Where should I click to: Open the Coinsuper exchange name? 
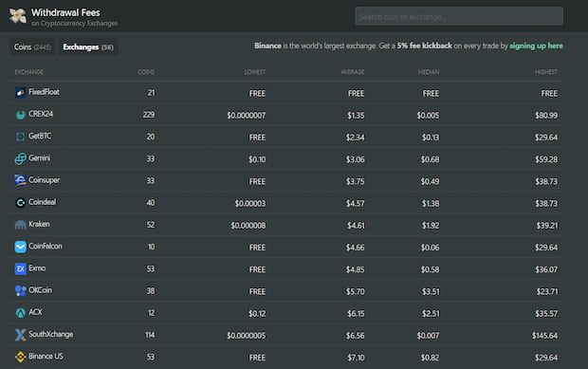[45, 180]
